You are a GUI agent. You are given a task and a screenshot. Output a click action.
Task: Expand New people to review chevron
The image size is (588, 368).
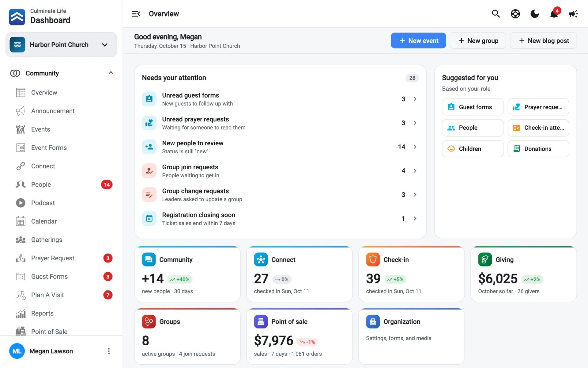(415, 147)
